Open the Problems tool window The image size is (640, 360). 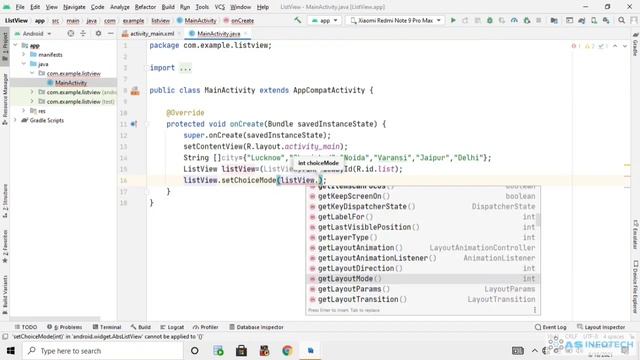pyautogui.click(x=64, y=327)
